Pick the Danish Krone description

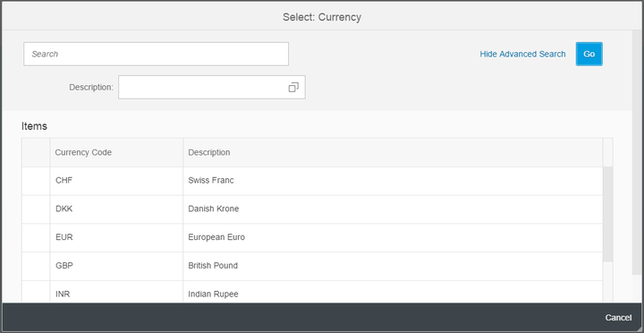click(x=213, y=209)
